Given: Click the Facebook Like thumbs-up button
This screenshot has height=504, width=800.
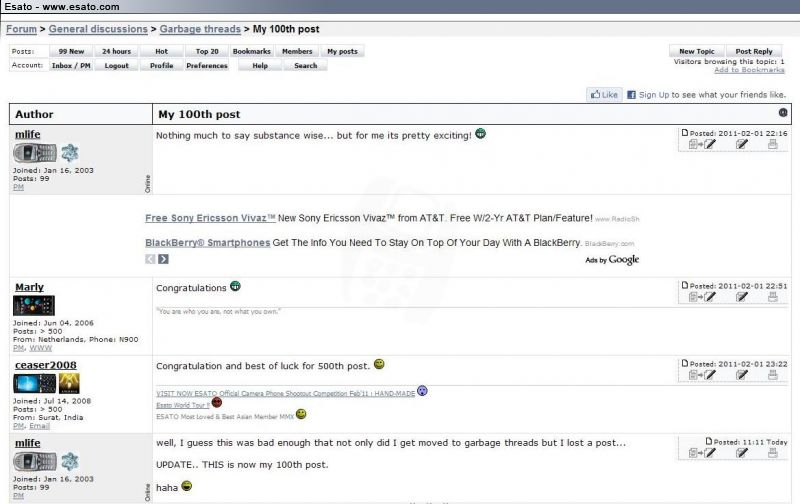Looking at the screenshot, I should [604, 94].
